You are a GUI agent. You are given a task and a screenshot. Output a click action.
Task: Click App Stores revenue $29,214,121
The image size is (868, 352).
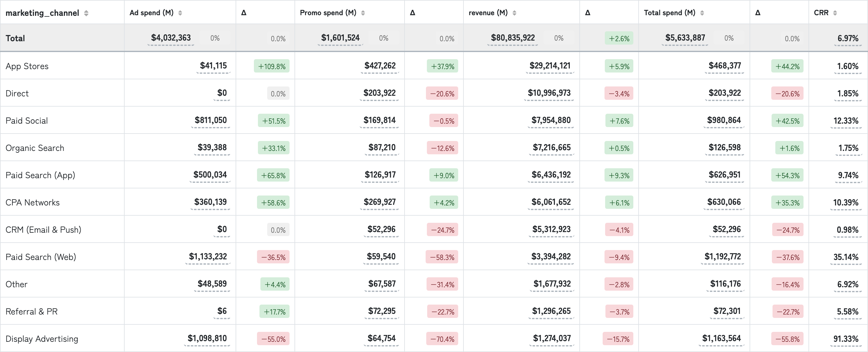(550, 66)
